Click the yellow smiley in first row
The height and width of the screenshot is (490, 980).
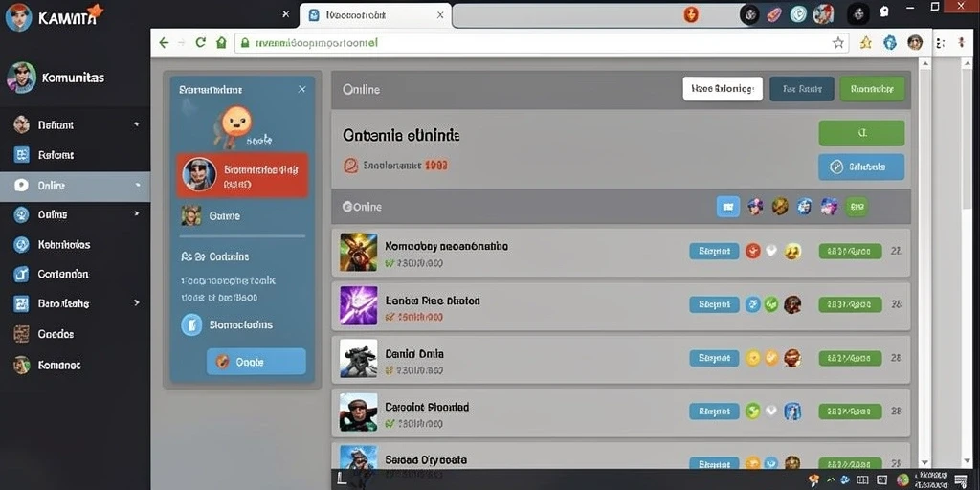(x=792, y=252)
